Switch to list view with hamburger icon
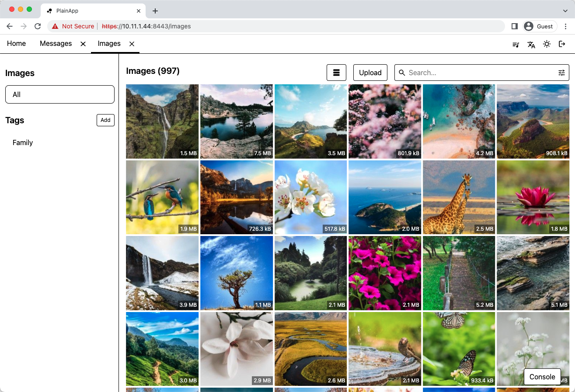The width and height of the screenshot is (575, 392). pyautogui.click(x=336, y=73)
